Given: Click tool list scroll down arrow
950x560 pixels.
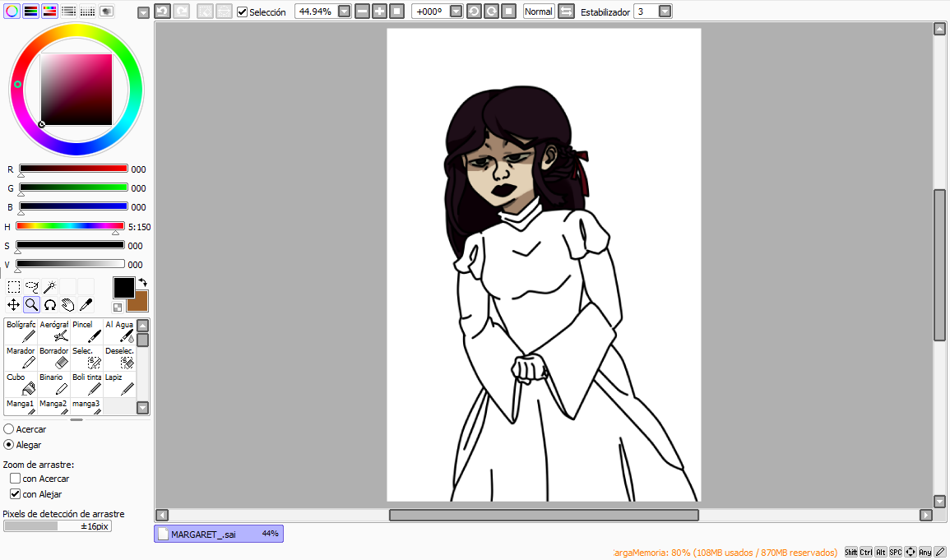Looking at the screenshot, I should pos(143,407).
